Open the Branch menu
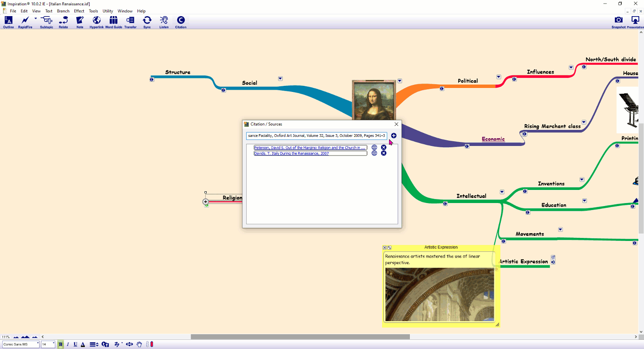This screenshot has height=349, width=644. click(63, 11)
